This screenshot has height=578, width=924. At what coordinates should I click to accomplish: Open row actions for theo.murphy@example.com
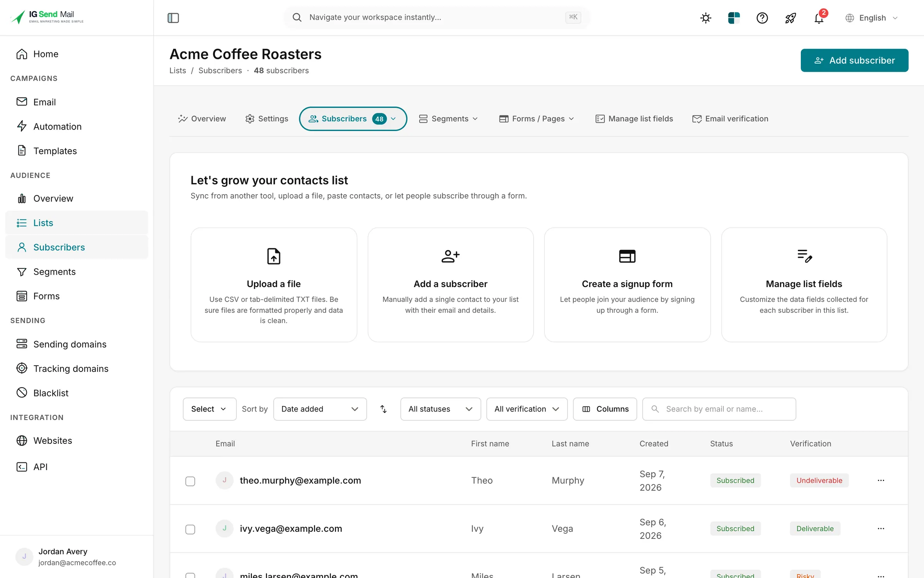881,481
